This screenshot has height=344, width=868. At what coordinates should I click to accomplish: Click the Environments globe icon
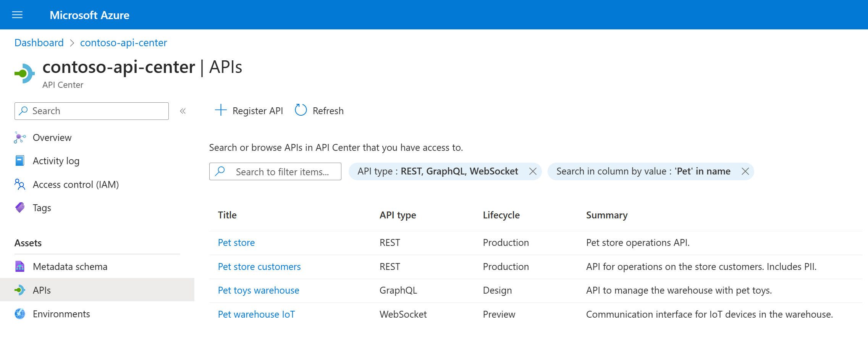tap(20, 314)
